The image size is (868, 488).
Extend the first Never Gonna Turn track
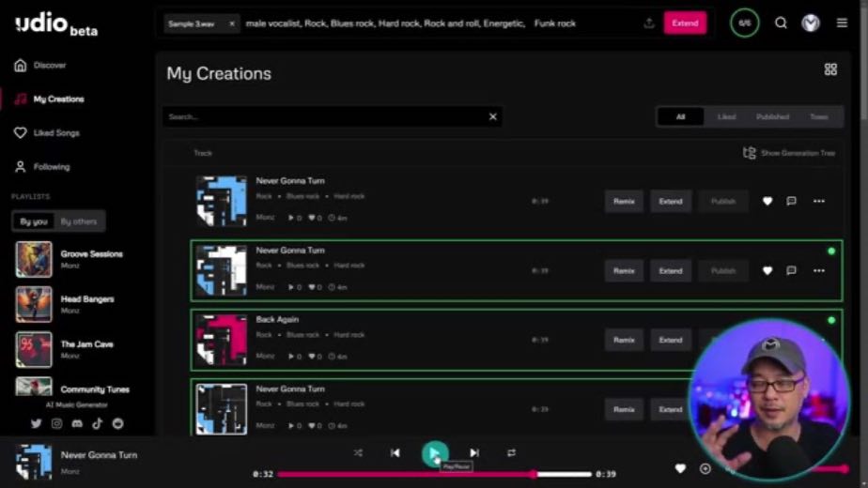click(x=671, y=202)
